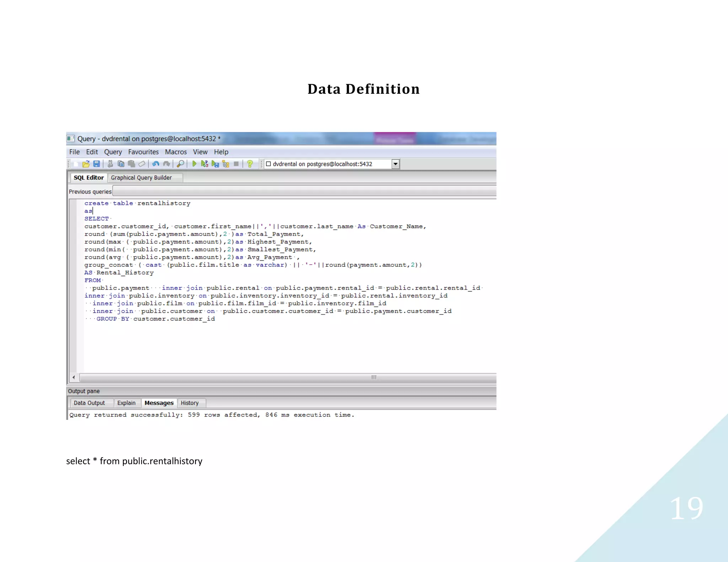Click the Avg_Payment line in editor
The image size is (728, 562).
pyautogui.click(x=192, y=258)
